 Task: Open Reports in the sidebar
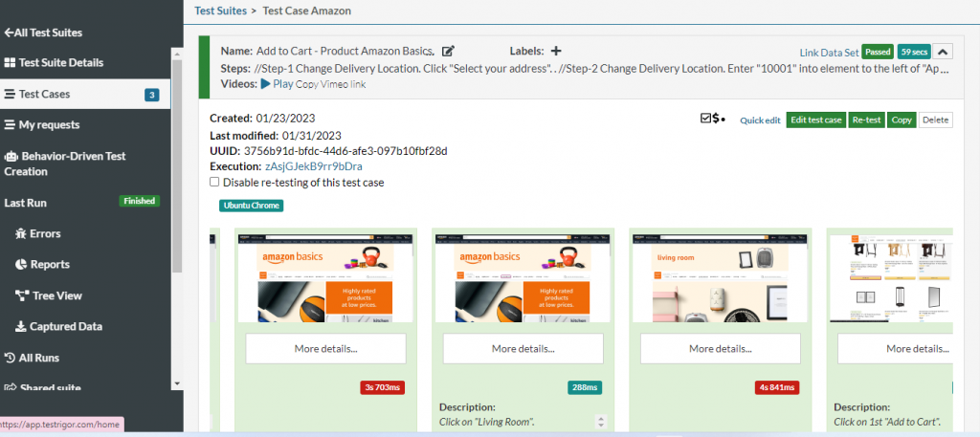pos(49,264)
